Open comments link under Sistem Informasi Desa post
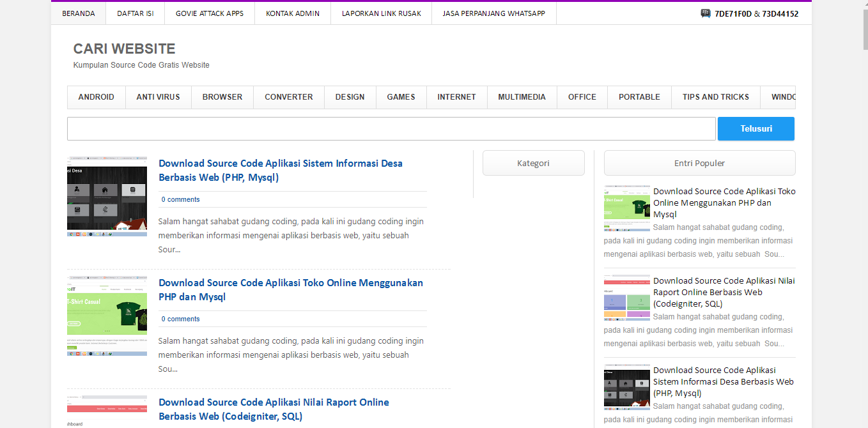The image size is (868, 428). click(x=180, y=199)
